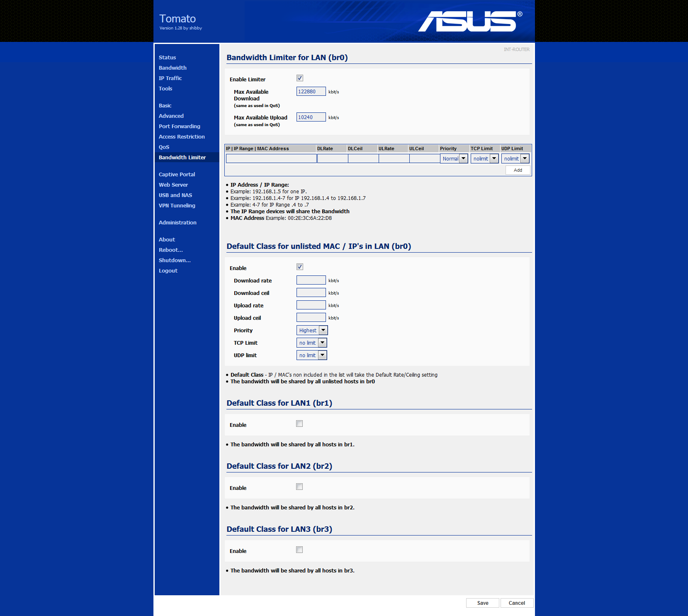Open USB and NAS settings
Image resolution: width=688 pixels, height=616 pixels.
(x=175, y=195)
